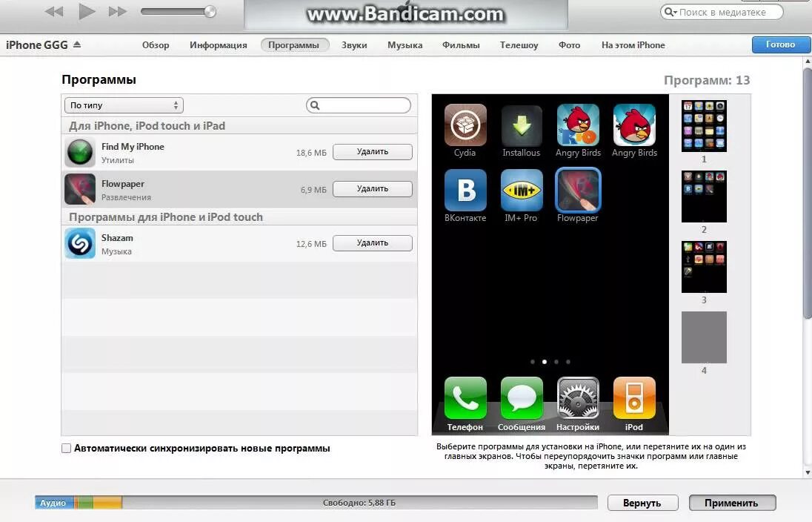Image resolution: width=812 pixels, height=522 pixels.
Task: Click the IM+ Pro app icon
Action: [522, 191]
